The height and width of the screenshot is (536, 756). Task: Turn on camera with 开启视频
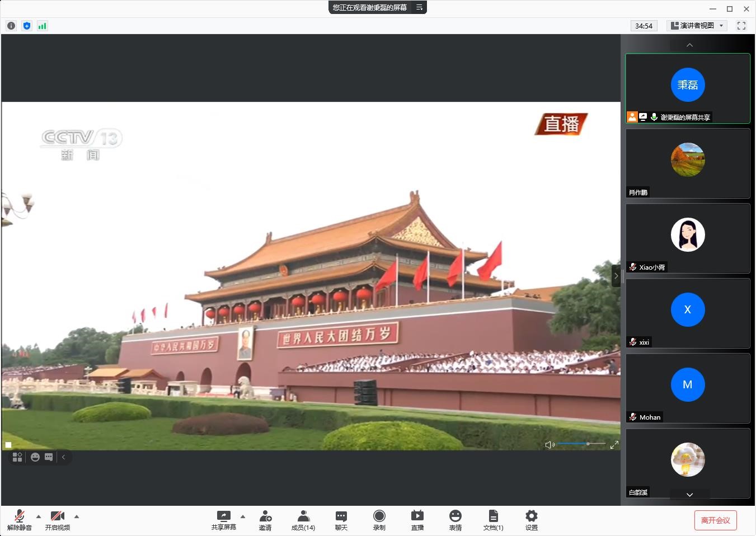tap(57, 520)
